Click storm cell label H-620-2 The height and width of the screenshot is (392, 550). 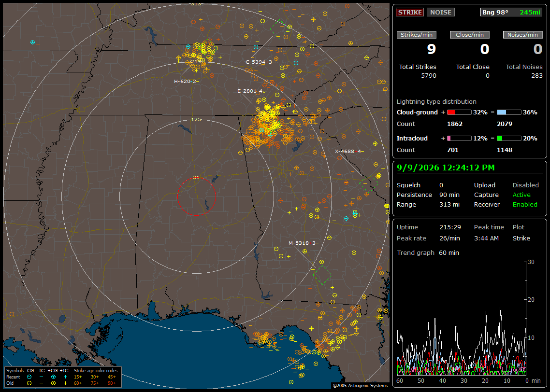[186, 81]
